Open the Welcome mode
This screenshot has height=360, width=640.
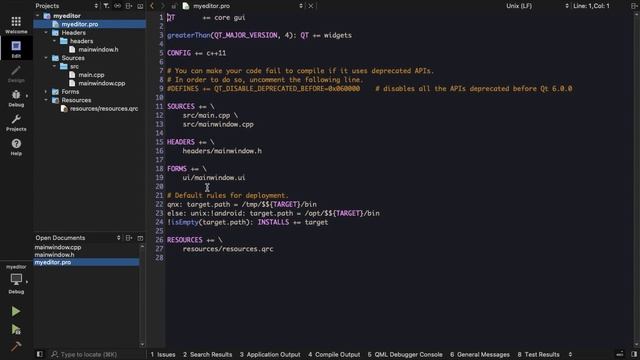point(16,25)
